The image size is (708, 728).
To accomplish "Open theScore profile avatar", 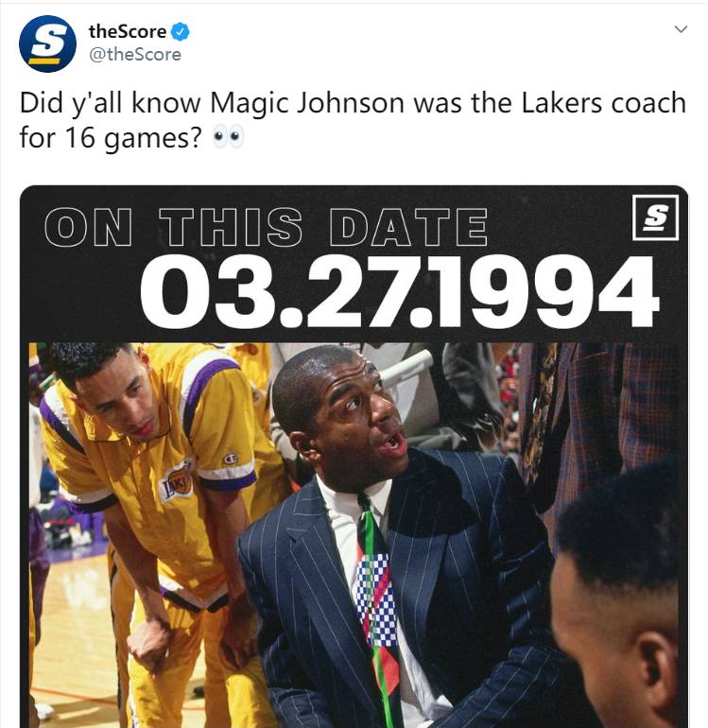I will click(47, 43).
